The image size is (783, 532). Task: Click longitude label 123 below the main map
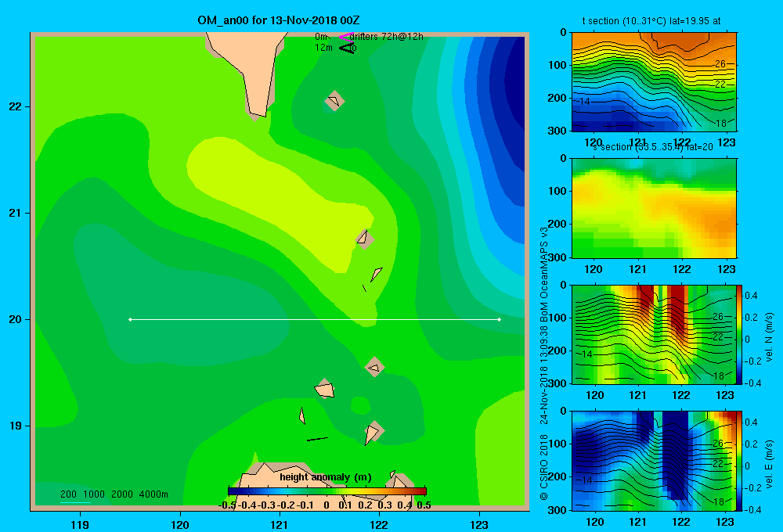(x=479, y=524)
